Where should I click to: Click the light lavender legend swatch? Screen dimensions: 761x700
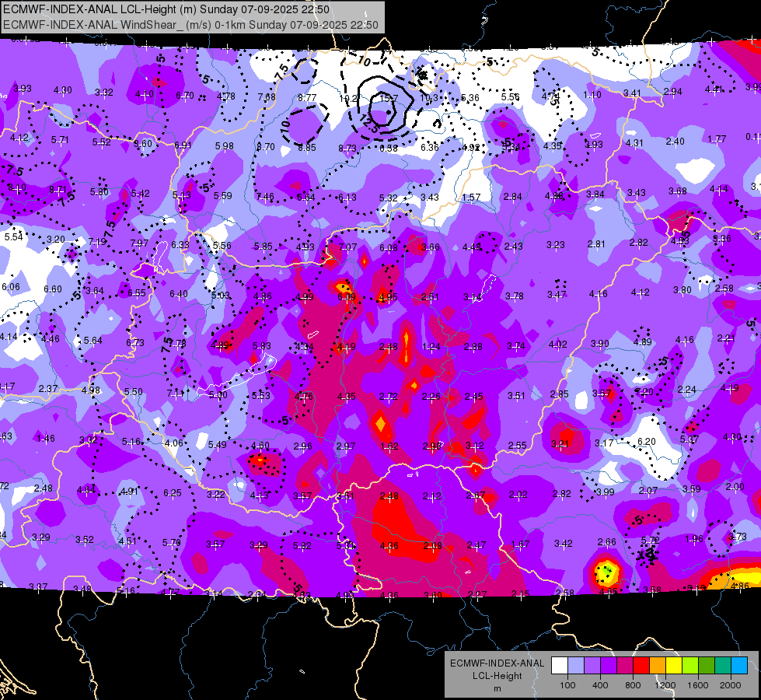(576, 666)
